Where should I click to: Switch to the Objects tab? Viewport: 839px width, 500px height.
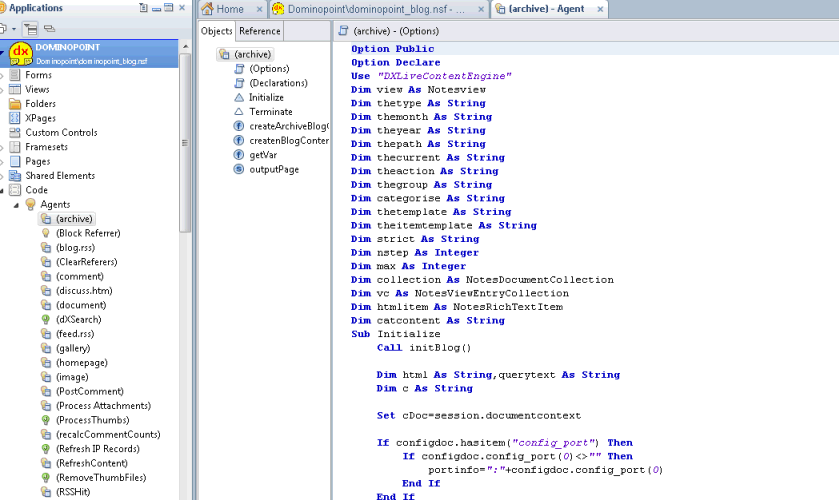click(x=217, y=31)
